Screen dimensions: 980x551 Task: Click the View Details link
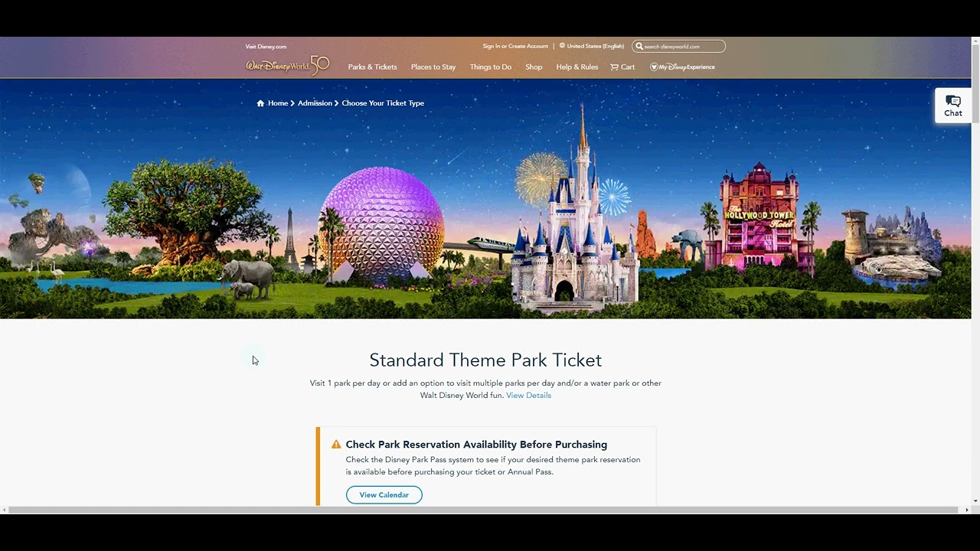[x=528, y=396]
